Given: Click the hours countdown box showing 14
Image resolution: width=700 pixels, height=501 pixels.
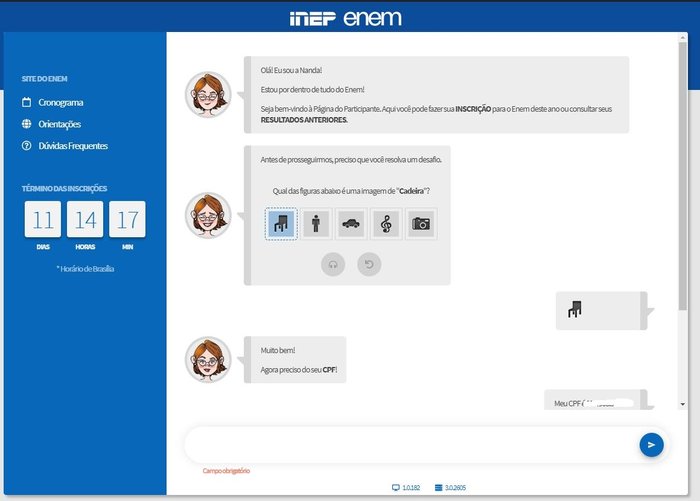Looking at the screenshot, I should tap(85, 219).
